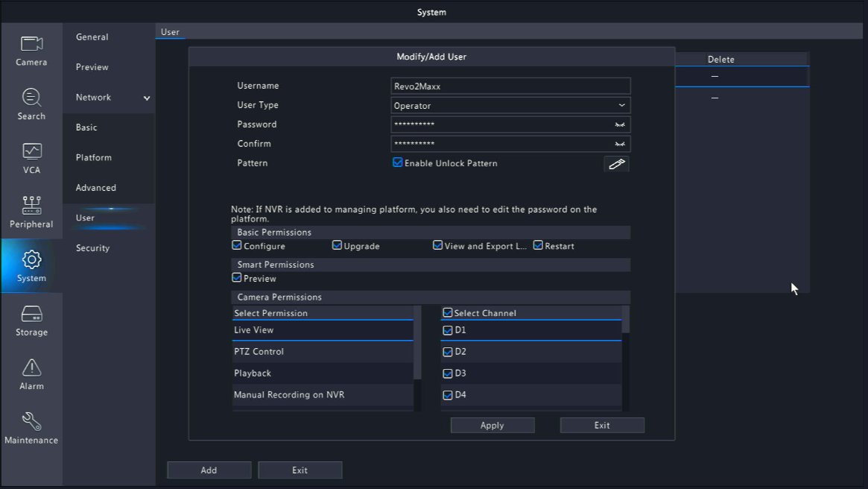Uncheck the Upgrade permission
The width and height of the screenshot is (868, 489).
click(337, 245)
